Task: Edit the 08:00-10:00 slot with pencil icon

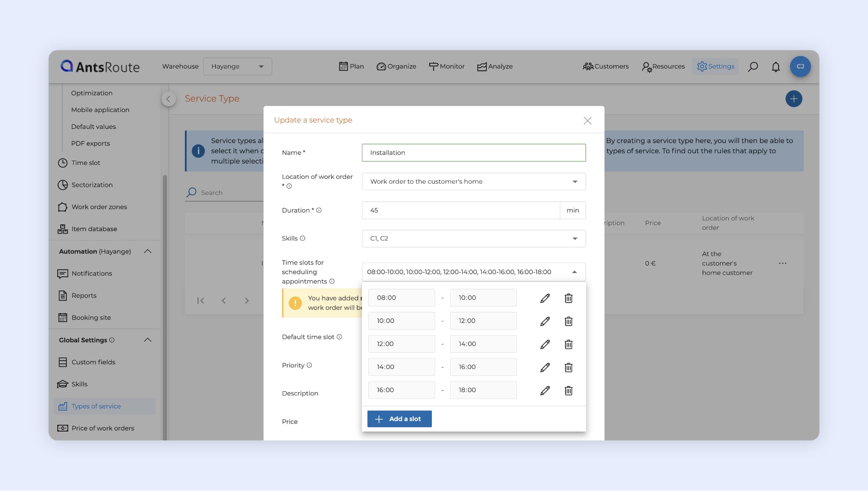Action: click(545, 298)
